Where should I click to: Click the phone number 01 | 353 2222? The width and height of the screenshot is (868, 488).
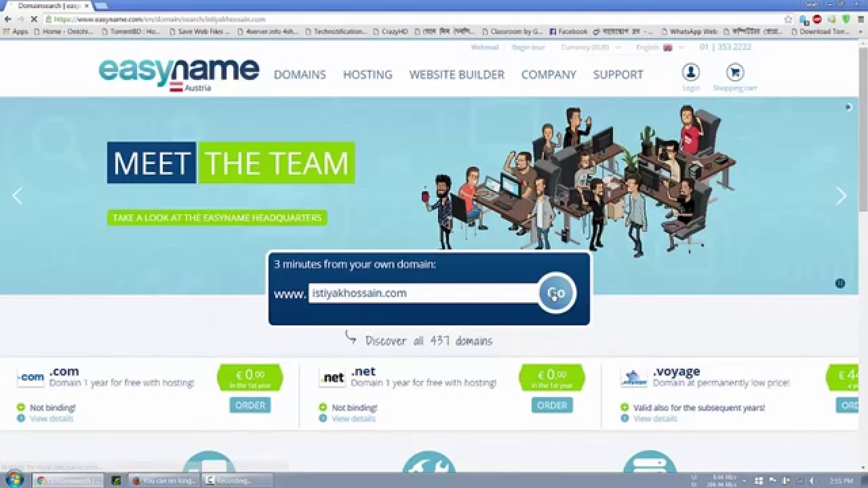726,47
